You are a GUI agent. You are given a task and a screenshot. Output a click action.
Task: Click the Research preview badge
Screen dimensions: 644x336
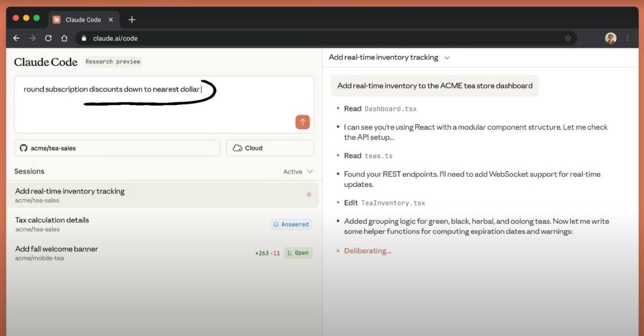[x=113, y=62]
